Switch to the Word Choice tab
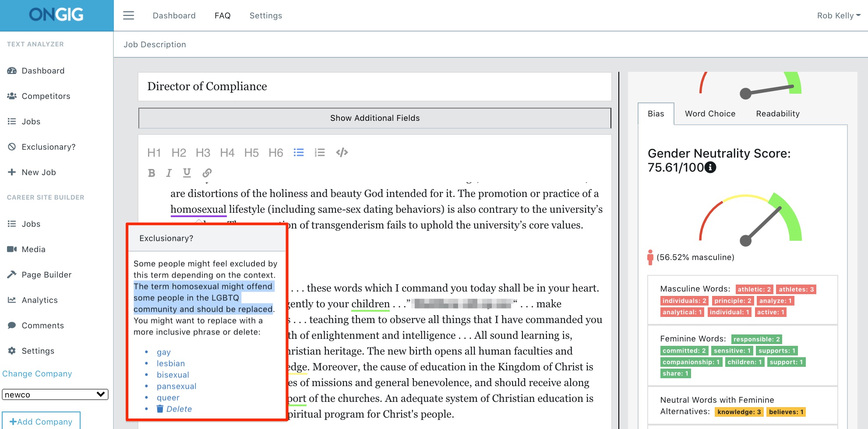The image size is (868, 429). tap(710, 114)
